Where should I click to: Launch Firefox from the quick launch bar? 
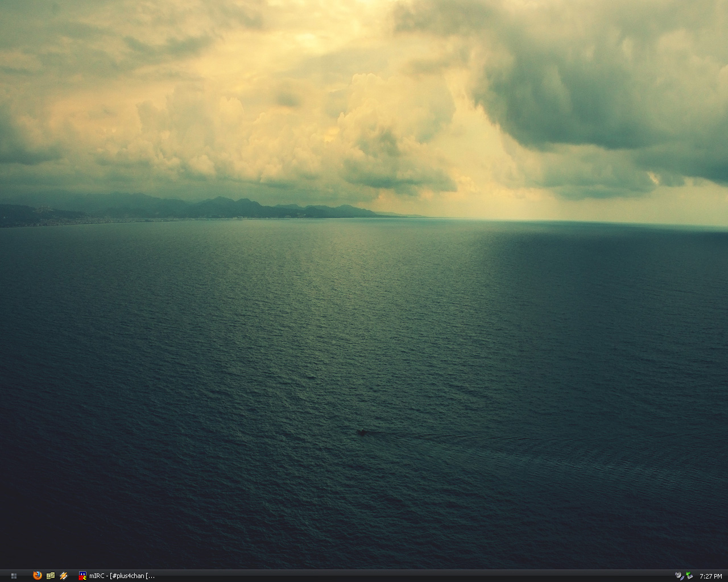point(38,576)
